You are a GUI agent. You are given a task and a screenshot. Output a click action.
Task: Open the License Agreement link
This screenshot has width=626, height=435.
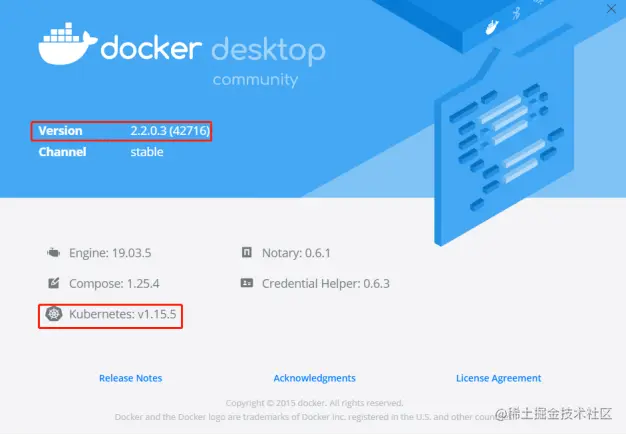coord(498,378)
